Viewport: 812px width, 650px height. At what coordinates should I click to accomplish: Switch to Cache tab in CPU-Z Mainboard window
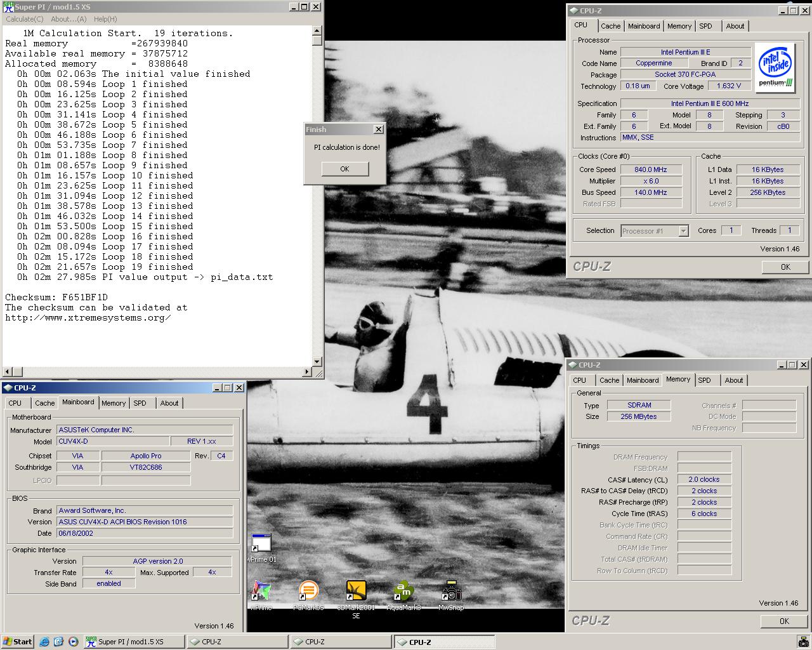coord(44,403)
